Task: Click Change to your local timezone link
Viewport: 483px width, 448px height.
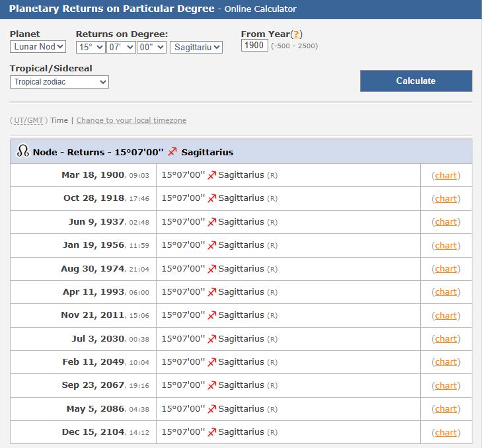Action: pos(131,120)
